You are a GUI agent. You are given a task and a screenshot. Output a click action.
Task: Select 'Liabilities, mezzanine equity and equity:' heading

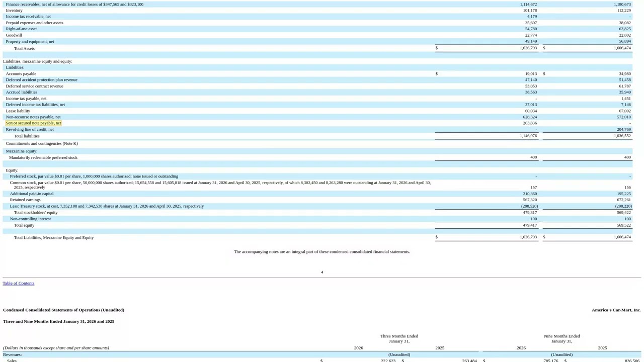pyautogui.click(x=37, y=61)
